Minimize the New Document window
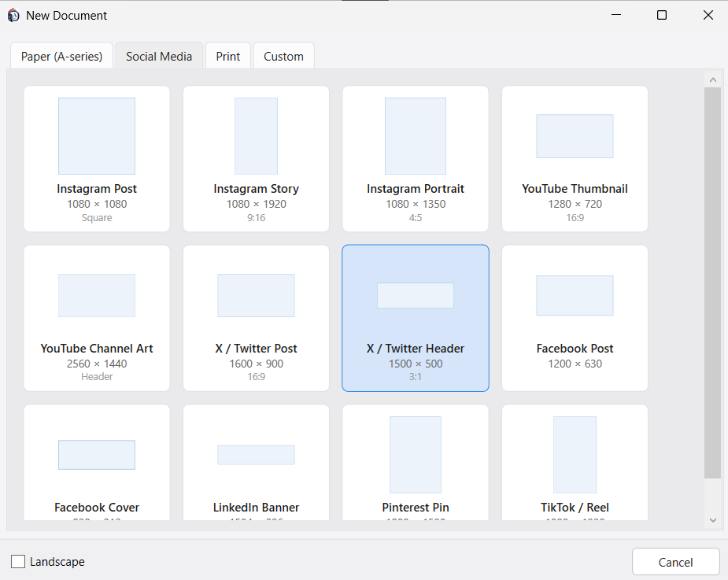This screenshot has height=580, width=728. (616, 15)
